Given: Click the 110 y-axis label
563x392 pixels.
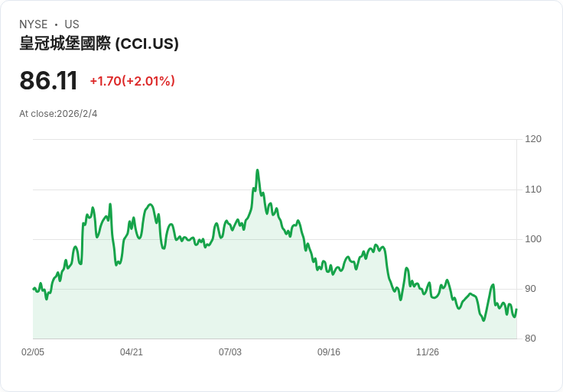Looking at the screenshot, I should point(533,189).
